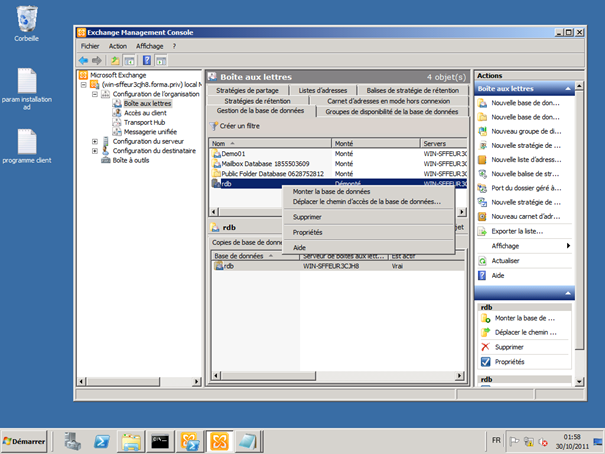605x454 pixels.
Task: Expand Configuration du serveur node
Action: coord(95,141)
